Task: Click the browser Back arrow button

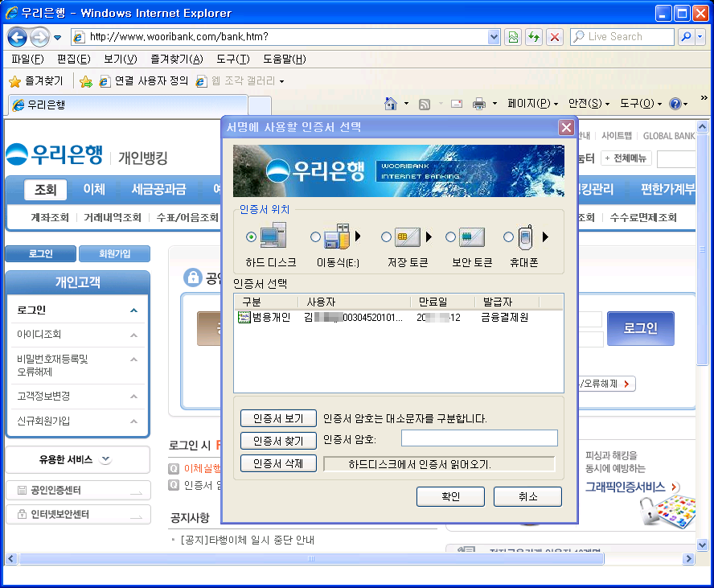Action: (x=18, y=37)
